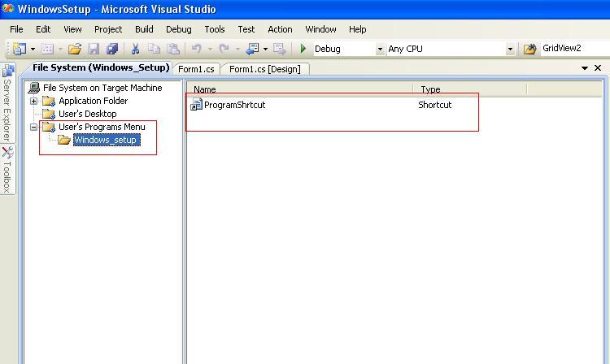Click the Save All icon
Image resolution: width=610 pixels, height=364 pixels.
tap(112, 49)
